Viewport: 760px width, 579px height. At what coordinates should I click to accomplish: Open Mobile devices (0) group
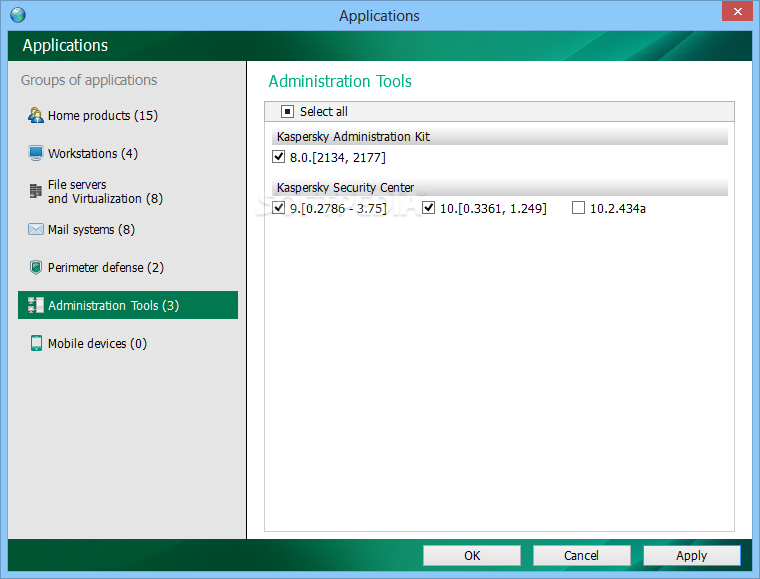coord(127,343)
